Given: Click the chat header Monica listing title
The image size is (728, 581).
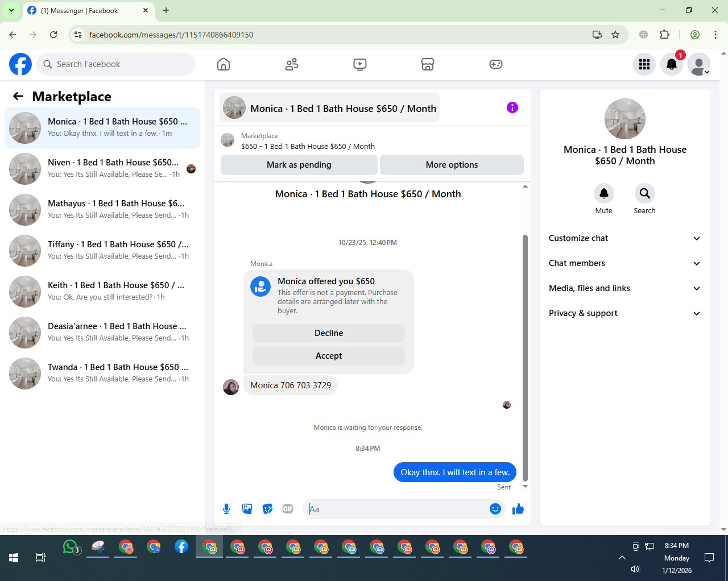Looking at the screenshot, I should (x=330, y=108).
